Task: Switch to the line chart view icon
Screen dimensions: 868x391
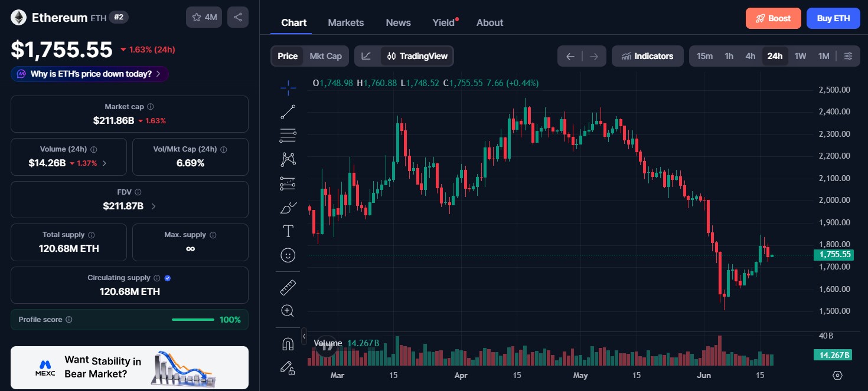Action: click(367, 56)
